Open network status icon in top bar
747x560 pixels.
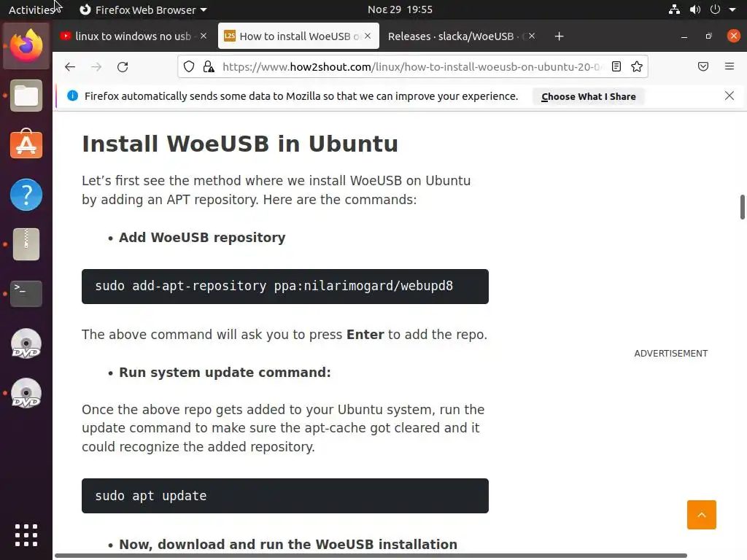pos(674,9)
